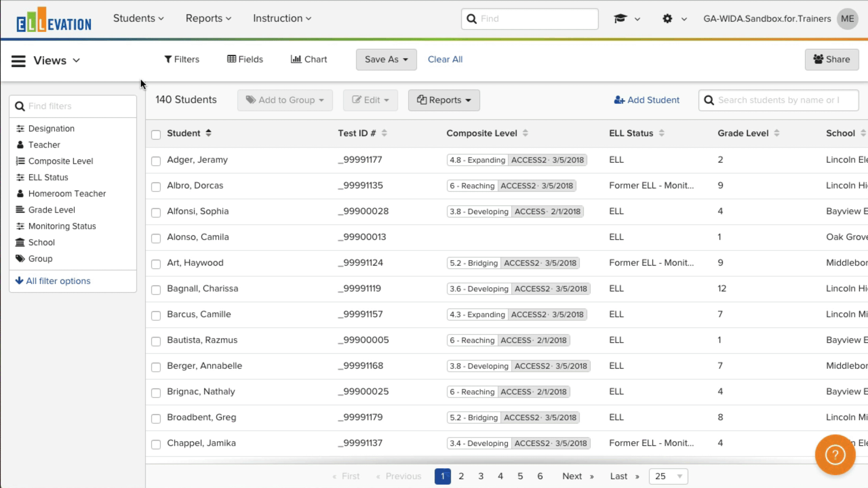Click the Find filters input

click(73, 106)
